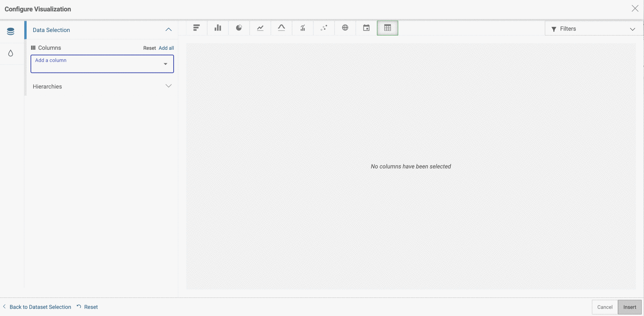Click 'No columns have been selected' message

pos(411,166)
